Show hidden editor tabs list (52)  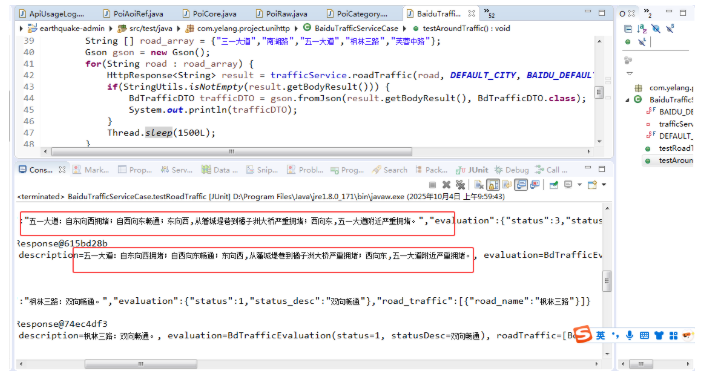pyautogui.click(x=489, y=13)
